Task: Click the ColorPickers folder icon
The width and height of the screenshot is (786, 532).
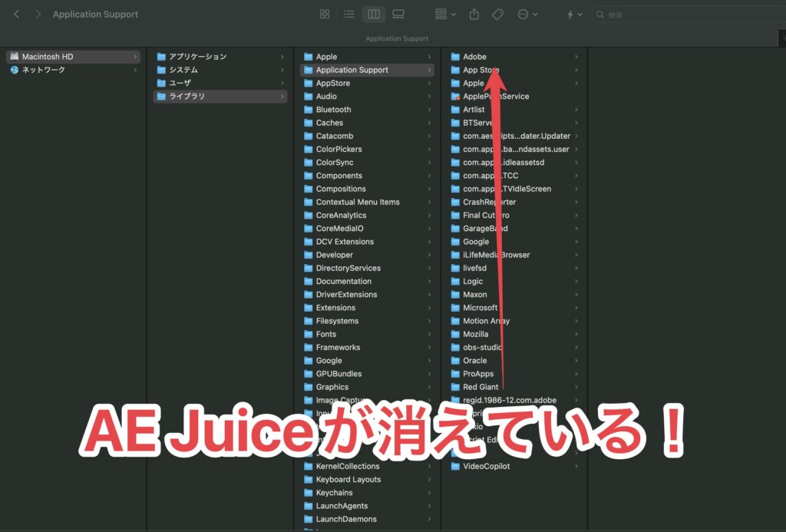Action: [x=309, y=149]
